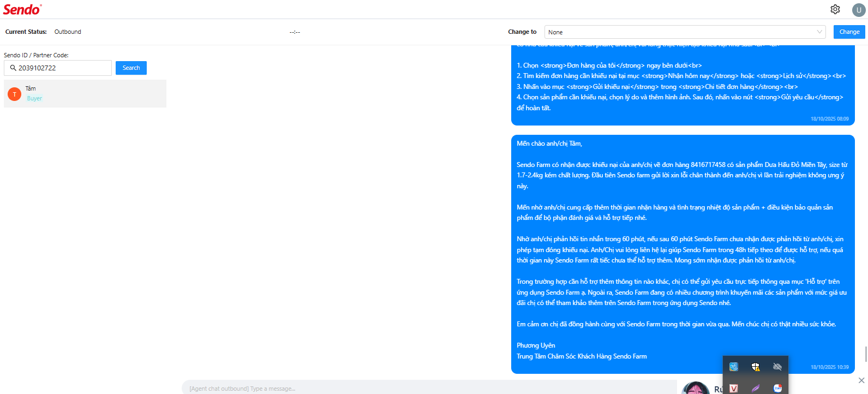The height and width of the screenshot is (394, 868).
Task: Click the "1. Chọn Đơn hàng của tôi" step line
Action: [609, 65]
